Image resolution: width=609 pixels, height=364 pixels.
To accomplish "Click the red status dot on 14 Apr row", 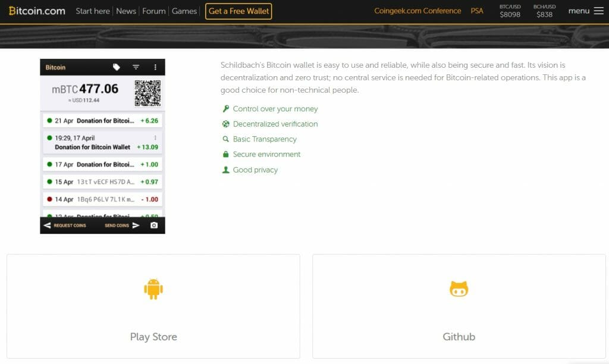I will click(x=49, y=199).
